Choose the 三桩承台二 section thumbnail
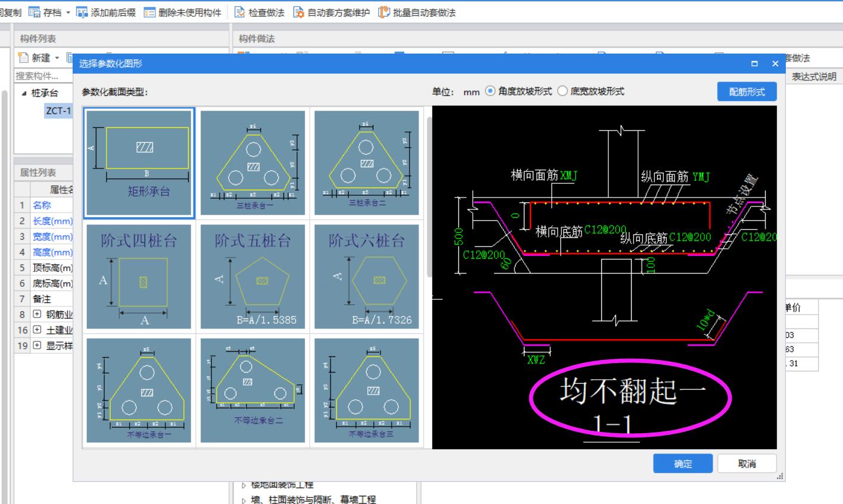Viewport: 843px width, 504px height. coord(367,163)
